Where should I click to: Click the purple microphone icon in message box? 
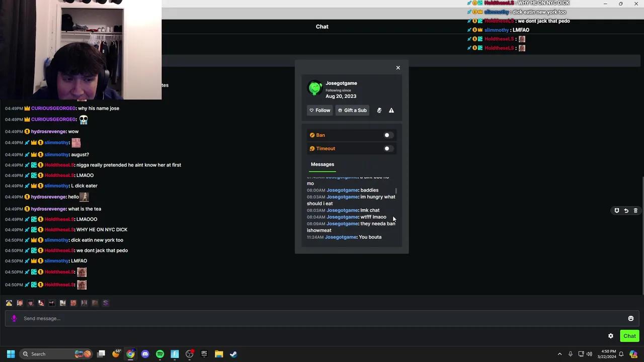coord(14,318)
